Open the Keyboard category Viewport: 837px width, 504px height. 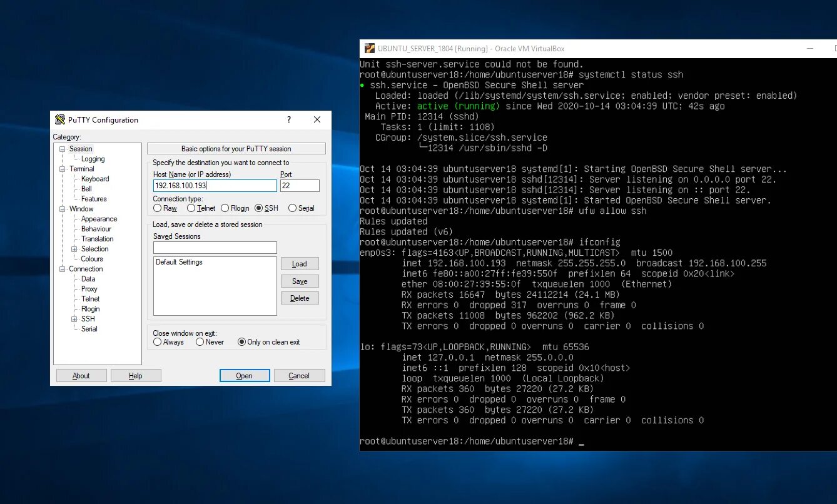95,179
